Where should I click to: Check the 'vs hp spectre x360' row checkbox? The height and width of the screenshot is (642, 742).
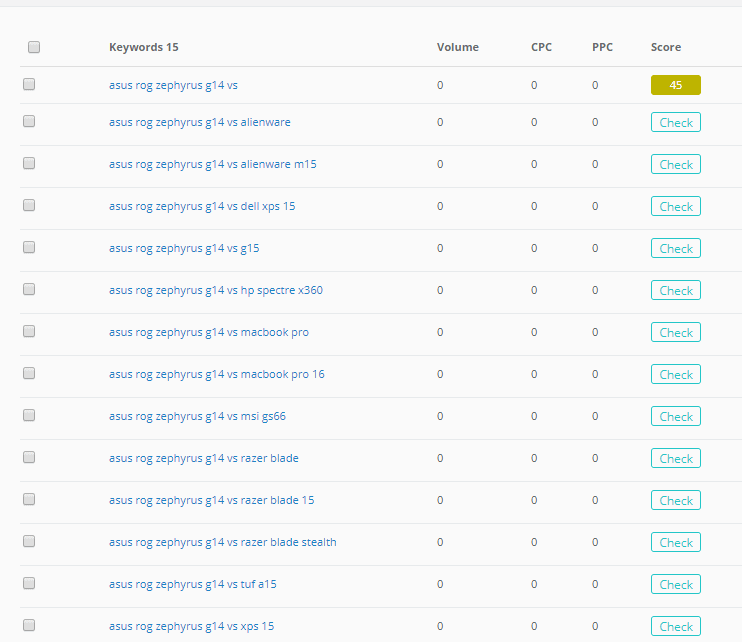[29, 289]
